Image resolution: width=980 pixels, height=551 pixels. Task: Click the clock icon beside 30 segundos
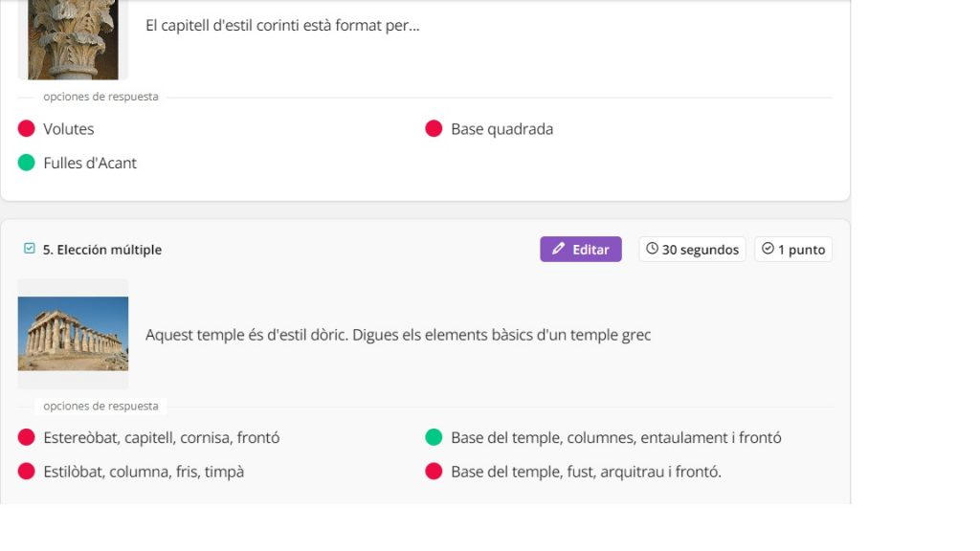point(653,249)
